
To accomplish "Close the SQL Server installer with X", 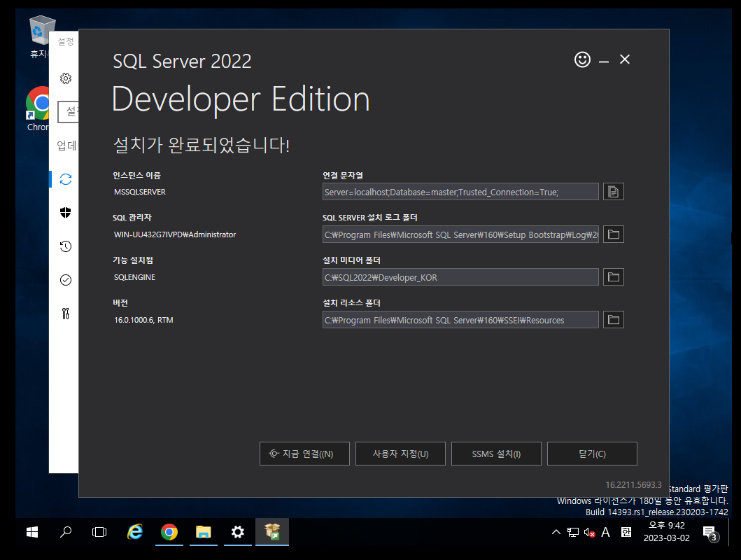I will (625, 59).
